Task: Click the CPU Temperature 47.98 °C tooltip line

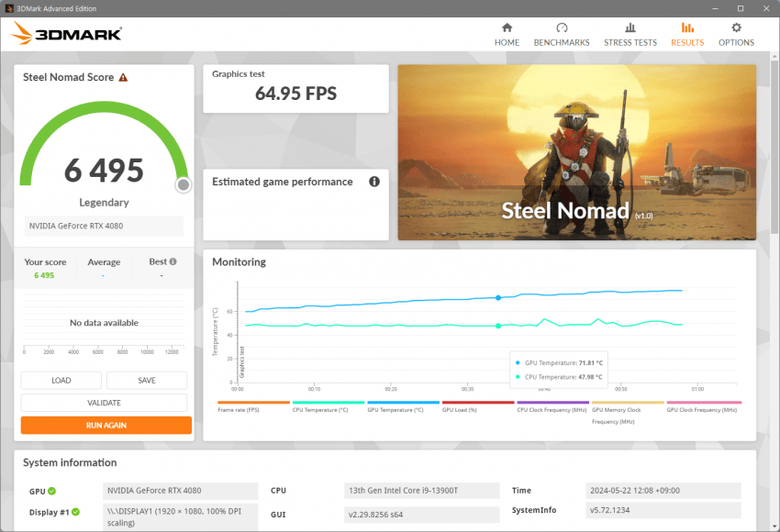Action: (559, 377)
